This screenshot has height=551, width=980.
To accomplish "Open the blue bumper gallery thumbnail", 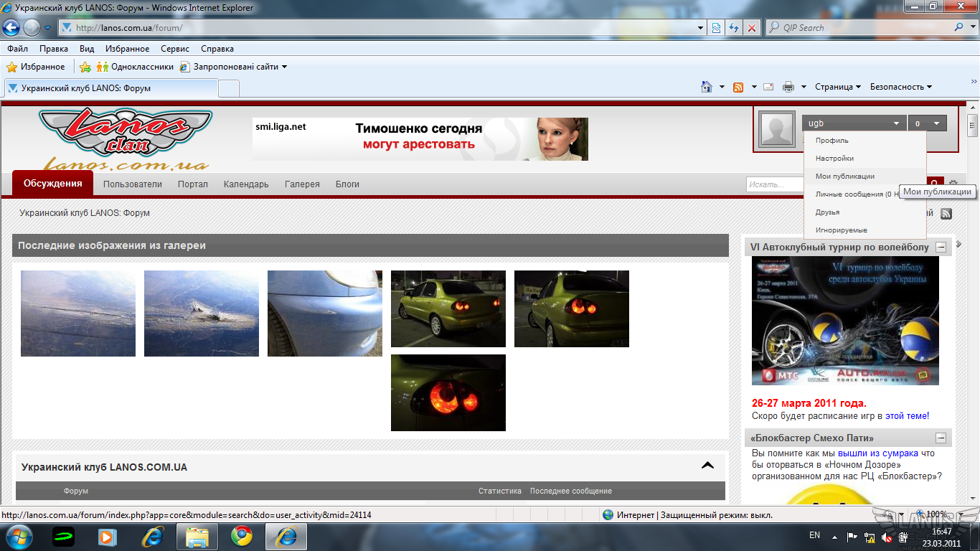I will click(x=325, y=314).
